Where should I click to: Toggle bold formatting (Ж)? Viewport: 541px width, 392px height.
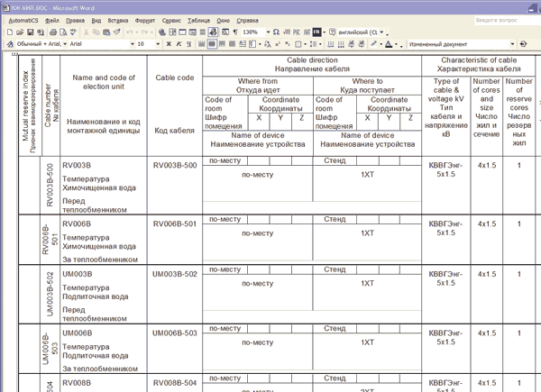click(x=169, y=44)
